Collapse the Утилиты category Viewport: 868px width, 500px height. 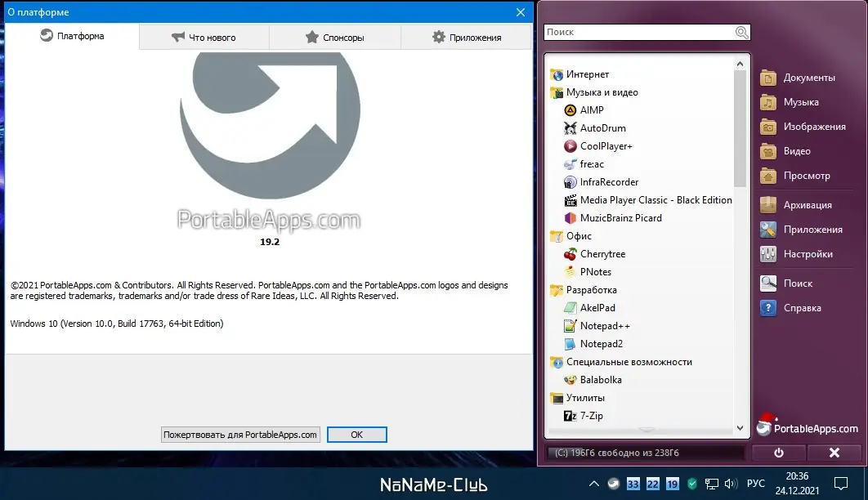click(x=577, y=398)
